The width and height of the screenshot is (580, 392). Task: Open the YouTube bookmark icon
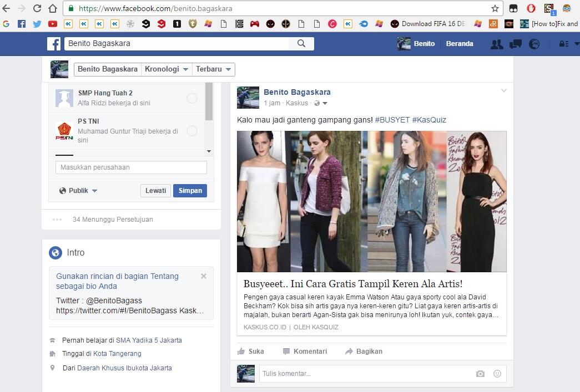pos(53,24)
